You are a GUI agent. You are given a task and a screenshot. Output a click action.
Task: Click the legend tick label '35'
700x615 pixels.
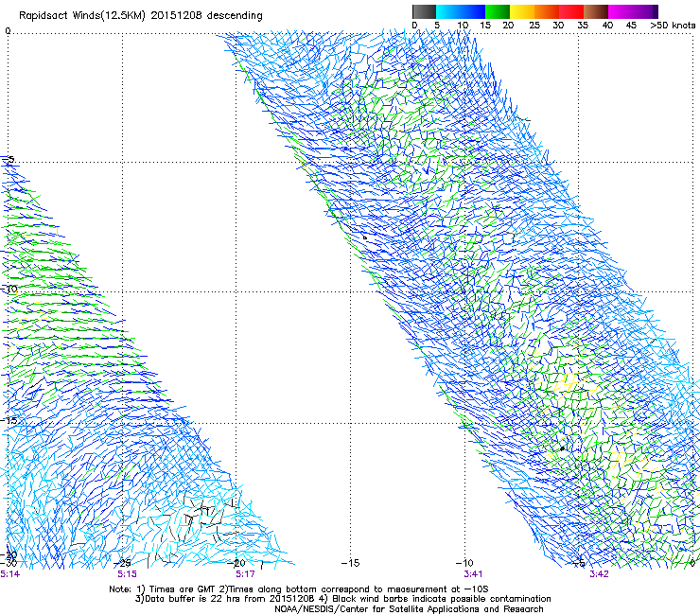point(583,26)
